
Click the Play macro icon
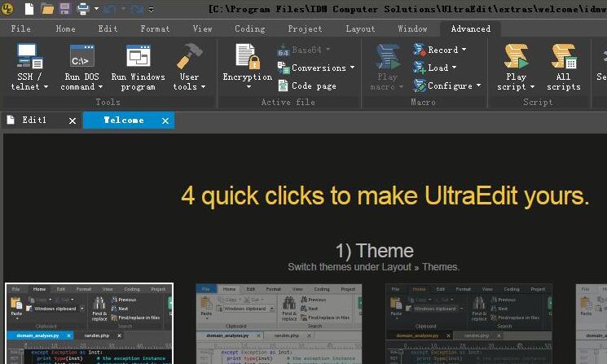388,56
